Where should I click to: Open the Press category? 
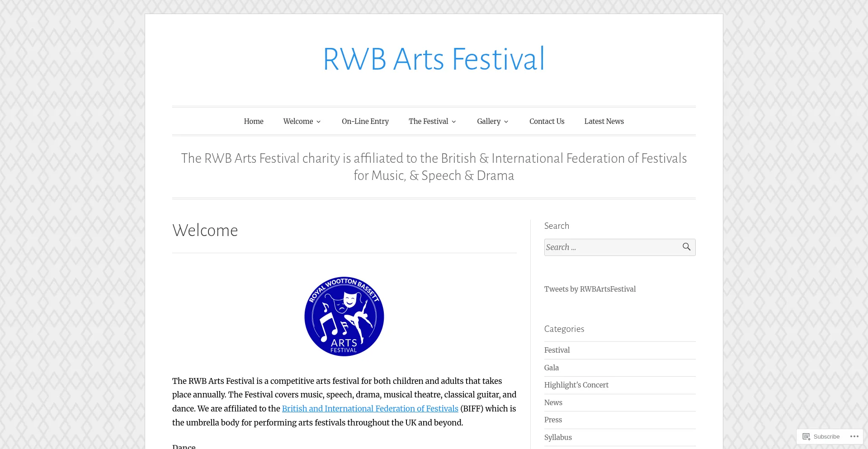(553, 420)
